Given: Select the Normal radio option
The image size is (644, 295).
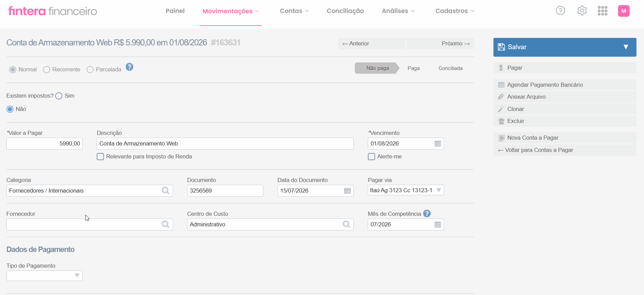Looking at the screenshot, I should 13,70.
